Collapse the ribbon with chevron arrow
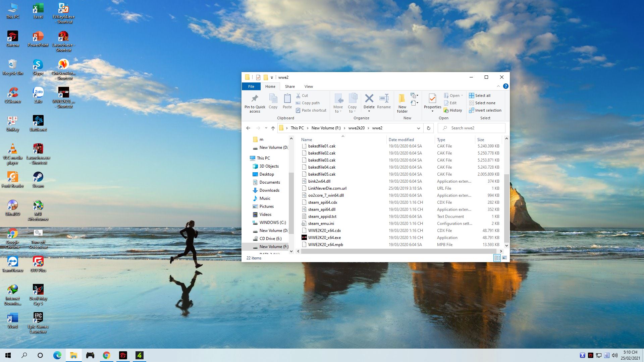Screen dimensions: 644x362 pos(498,86)
